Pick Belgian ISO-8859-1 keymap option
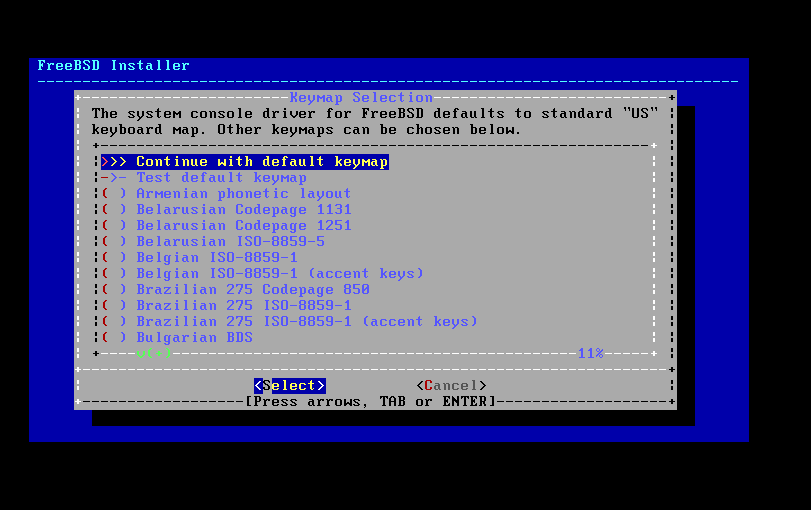The height and width of the screenshot is (510, 811). pyautogui.click(x=200, y=258)
